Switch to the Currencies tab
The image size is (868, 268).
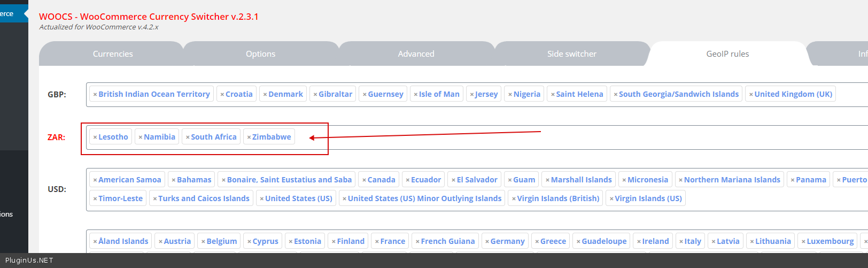(x=112, y=54)
